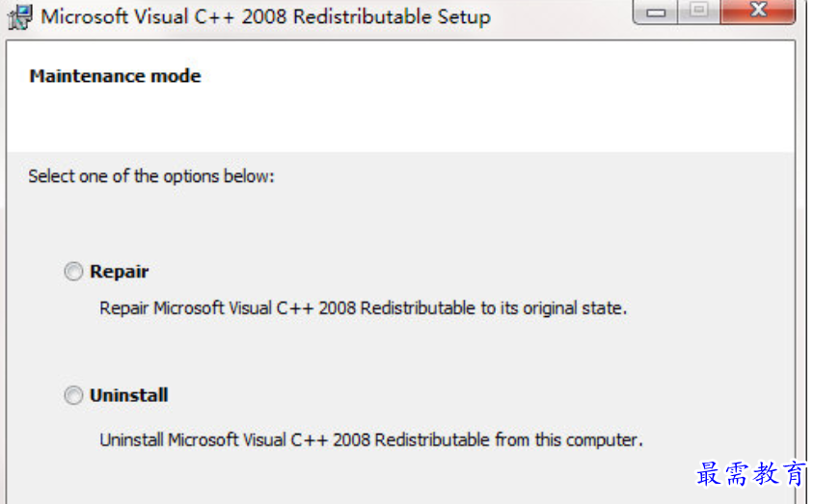Minimize the Redistributable Setup window

click(x=656, y=12)
